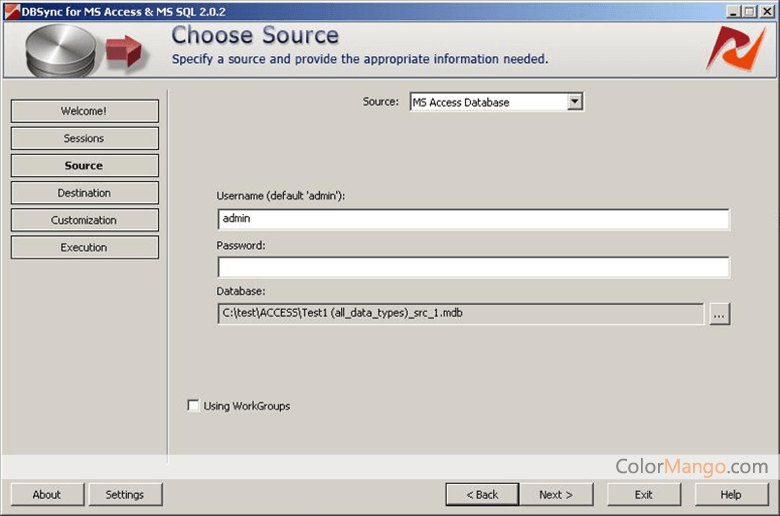Click the Next > button
The image size is (780, 516).
556,494
